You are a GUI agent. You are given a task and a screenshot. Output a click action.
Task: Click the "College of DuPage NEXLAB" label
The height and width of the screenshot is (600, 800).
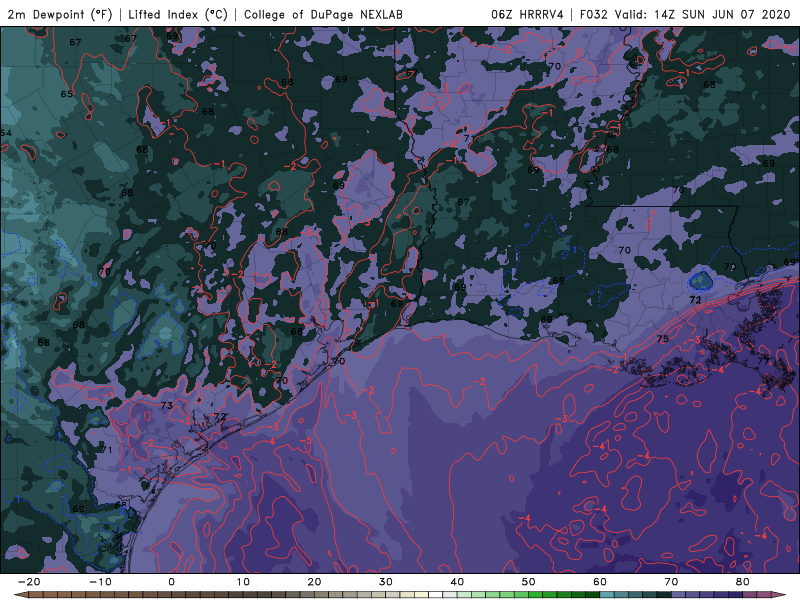click(323, 14)
